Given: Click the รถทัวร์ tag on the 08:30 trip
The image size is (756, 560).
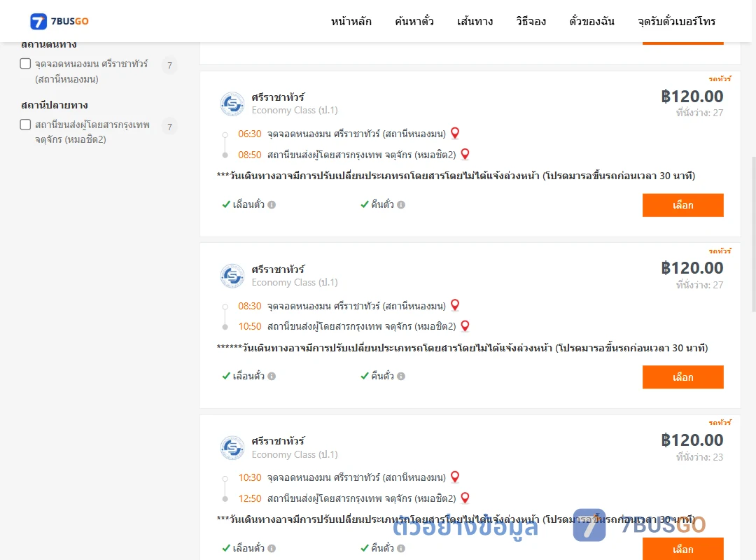Looking at the screenshot, I should click(x=720, y=251).
